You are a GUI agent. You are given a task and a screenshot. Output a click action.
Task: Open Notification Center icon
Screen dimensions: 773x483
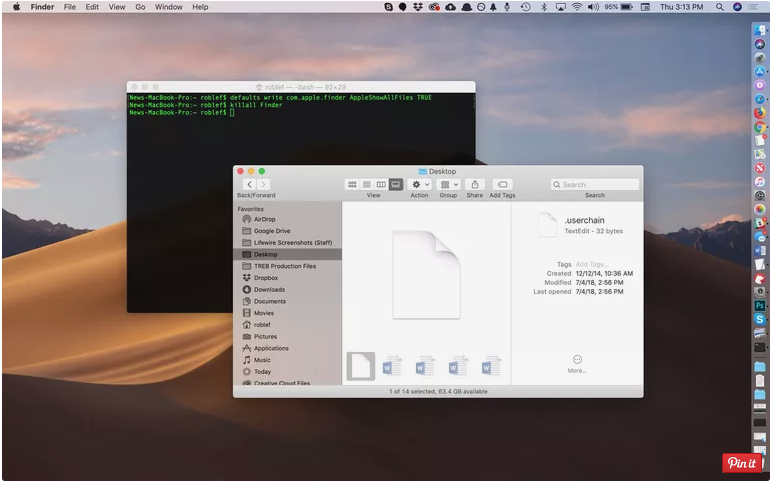pos(753,7)
